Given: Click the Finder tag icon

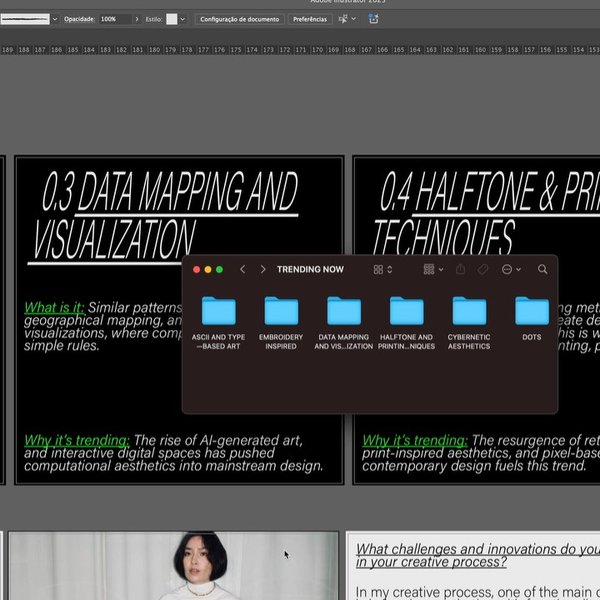Looking at the screenshot, I should [483, 269].
